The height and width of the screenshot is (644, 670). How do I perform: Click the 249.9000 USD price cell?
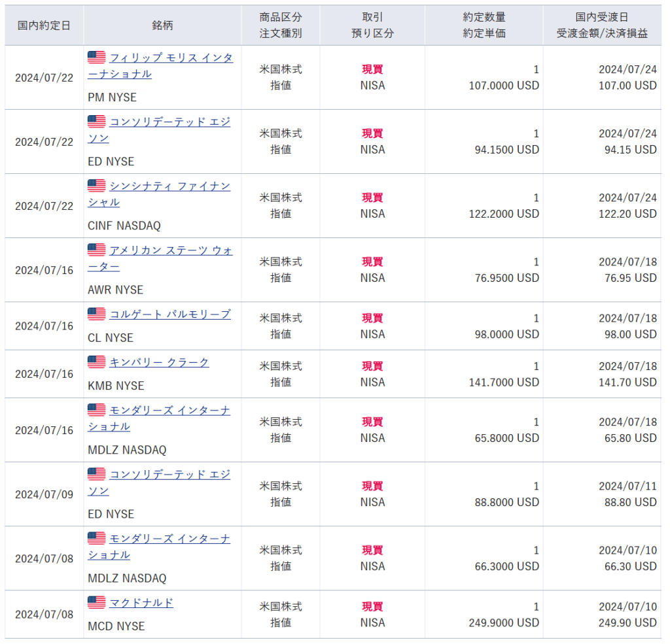(504, 622)
